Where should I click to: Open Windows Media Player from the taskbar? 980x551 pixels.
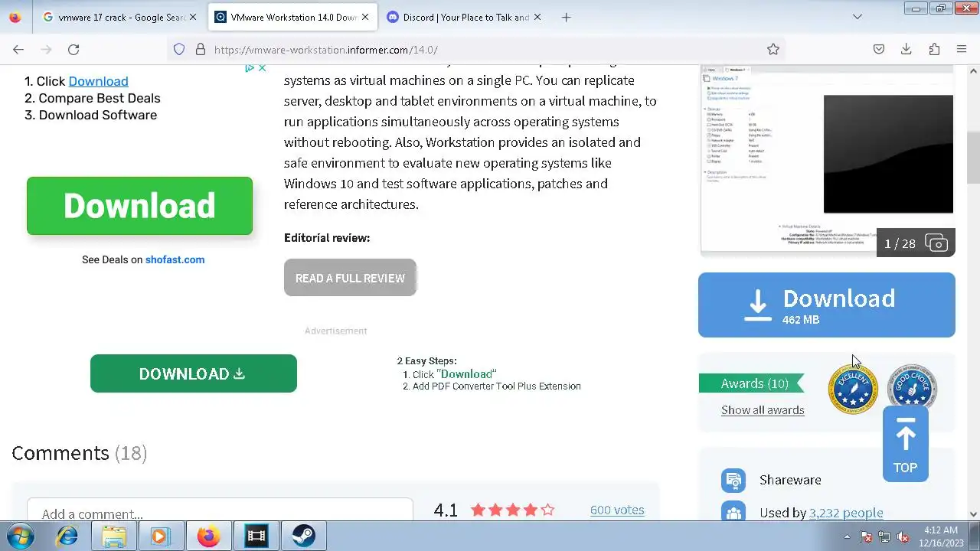[159, 536]
